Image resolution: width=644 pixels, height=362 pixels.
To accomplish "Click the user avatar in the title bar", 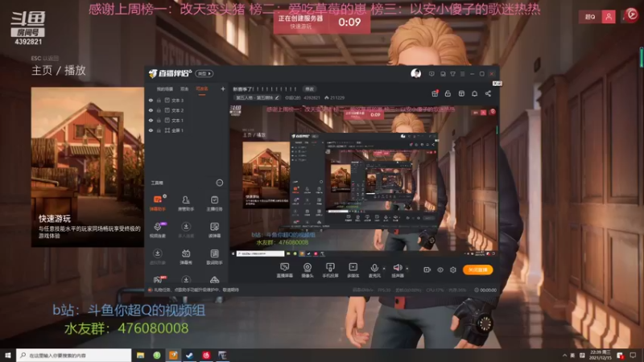I will click(x=415, y=73).
